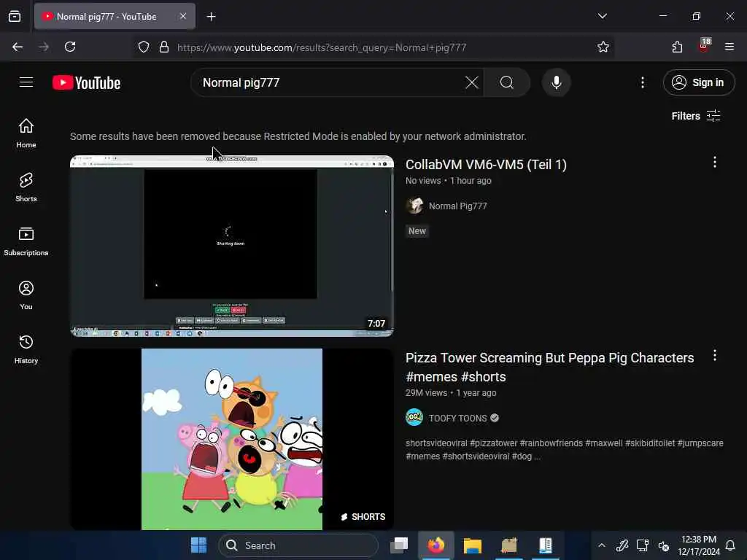Click the YouTube logo
Screen dimensions: 747x560
(x=86, y=83)
